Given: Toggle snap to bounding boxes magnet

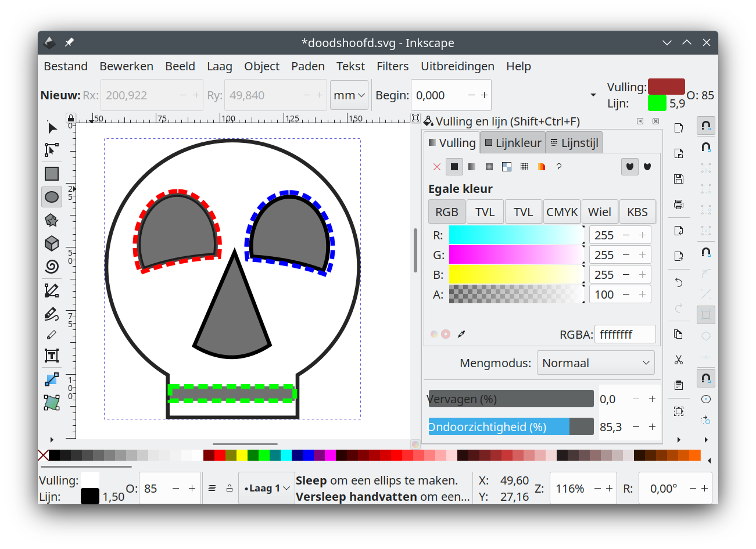Looking at the screenshot, I should (706, 147).
